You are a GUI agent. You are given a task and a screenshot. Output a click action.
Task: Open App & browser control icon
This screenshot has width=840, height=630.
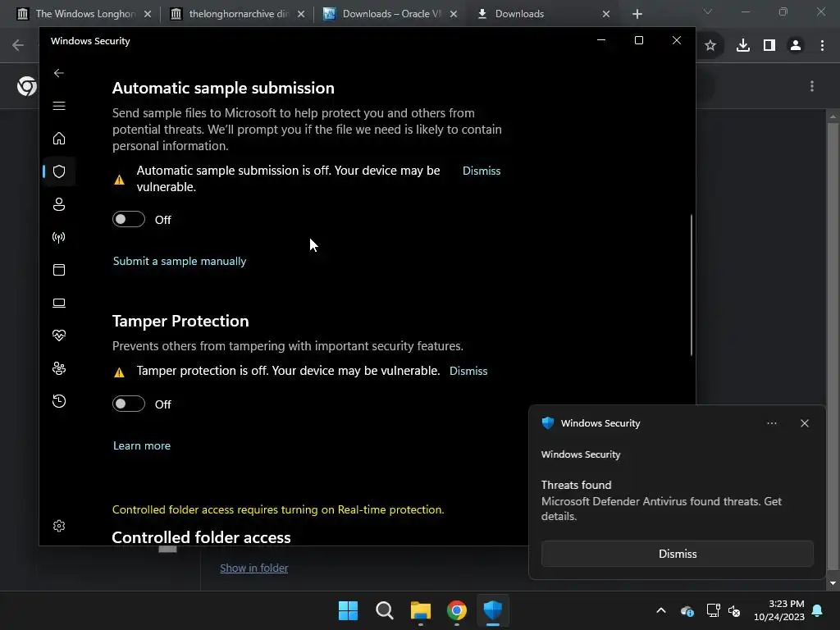point(59,270)
